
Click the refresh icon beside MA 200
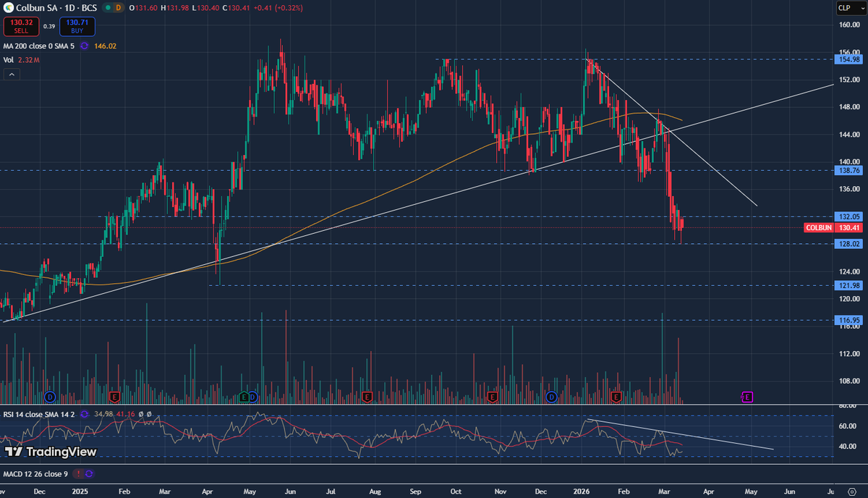click(84, 46)
